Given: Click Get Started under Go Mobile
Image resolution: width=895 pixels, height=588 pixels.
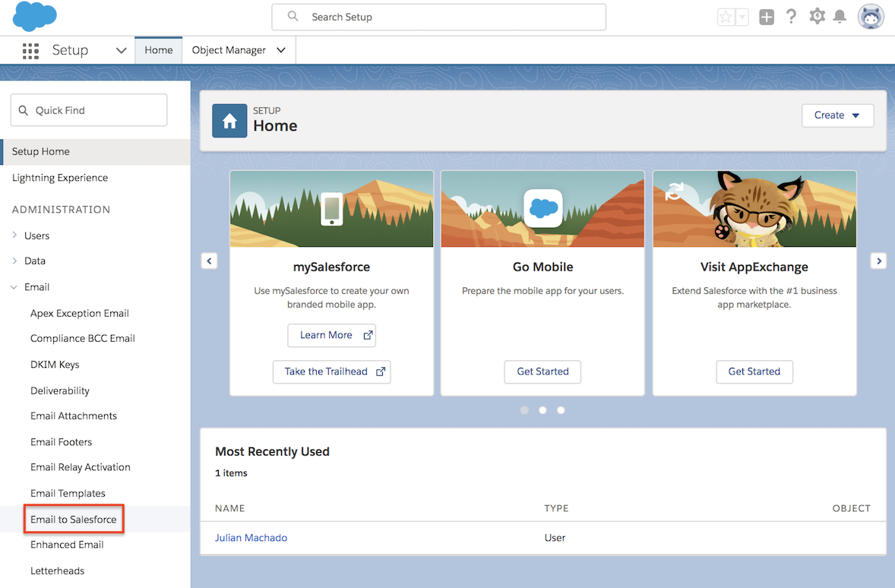Looking at the screenshot, I should [x=542, y=371].
